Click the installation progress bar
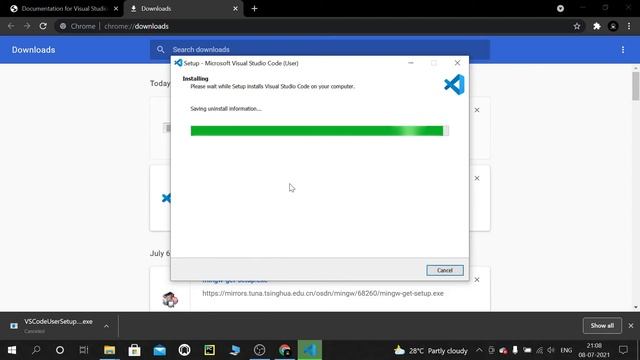640x360 pixels. pyautogui.click(x=320, y=131)
